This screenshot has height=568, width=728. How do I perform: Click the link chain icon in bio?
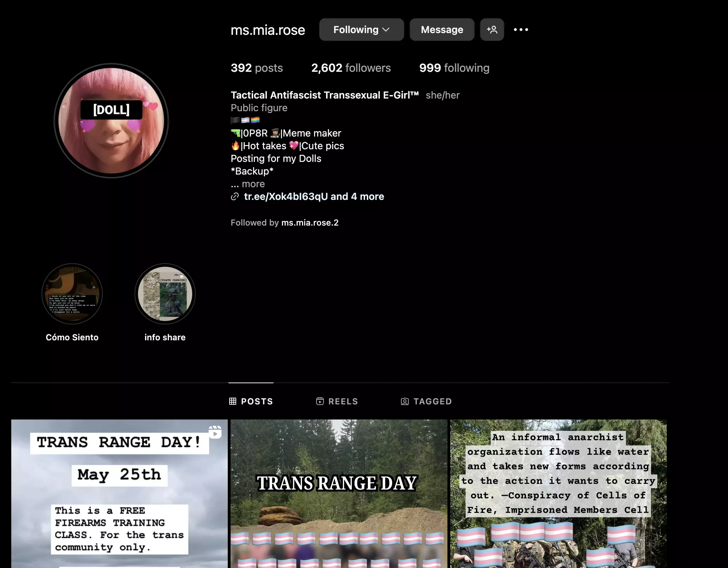235,196
